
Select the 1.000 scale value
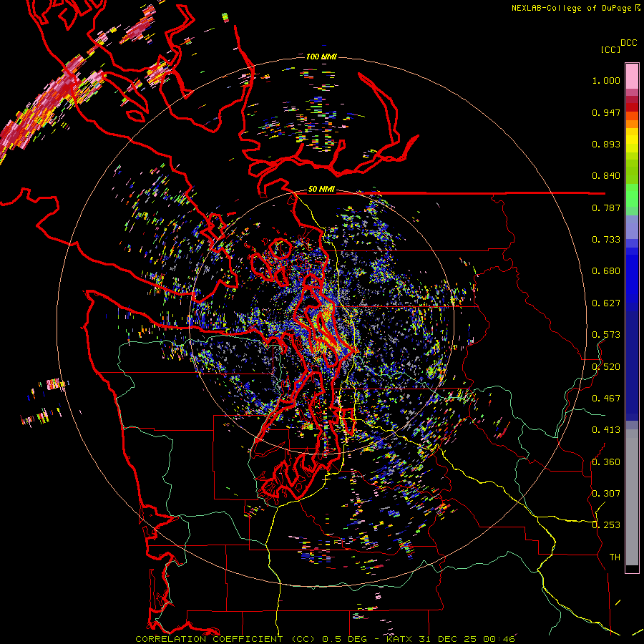606,80
